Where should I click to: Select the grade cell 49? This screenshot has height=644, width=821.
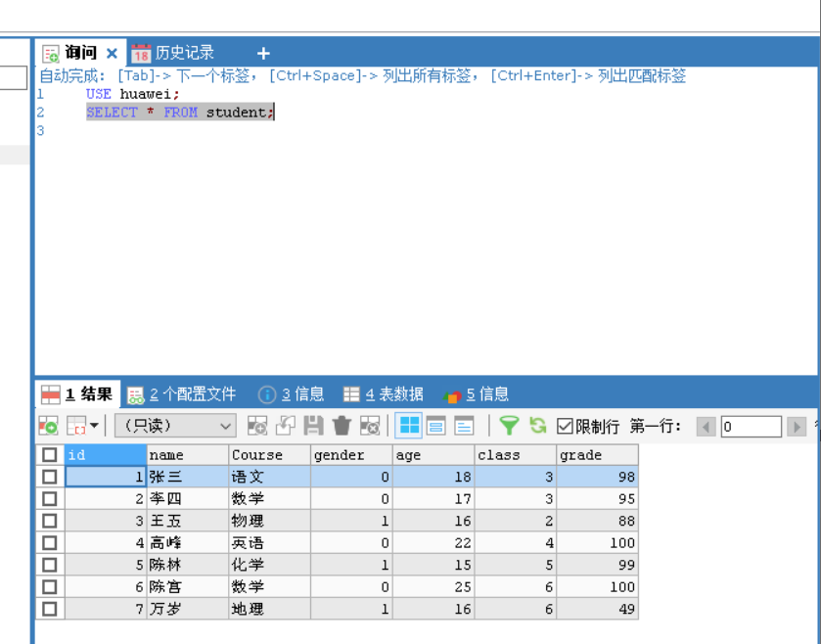click(598, 609)
